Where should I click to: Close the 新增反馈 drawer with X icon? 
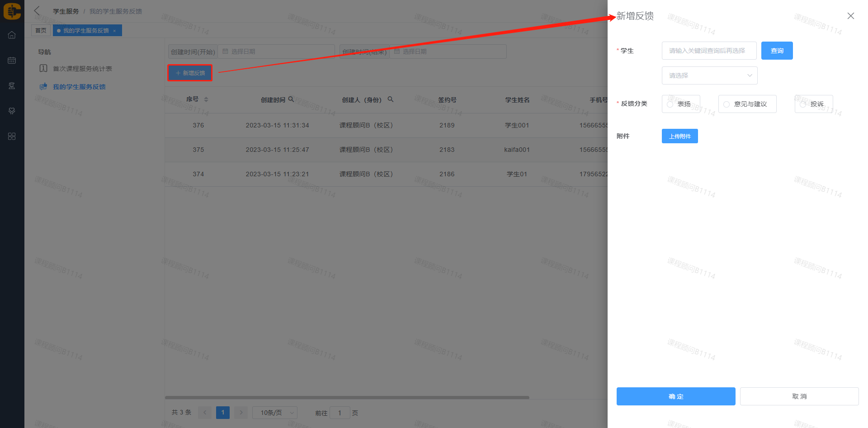pos(850,16)
